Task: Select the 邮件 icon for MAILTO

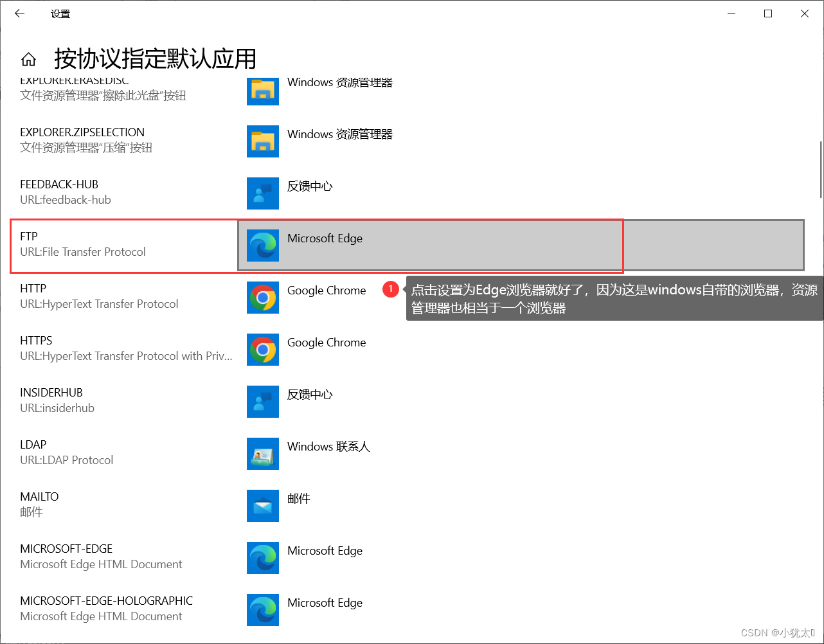Action: pyautogui.click(x=263, y=506)
